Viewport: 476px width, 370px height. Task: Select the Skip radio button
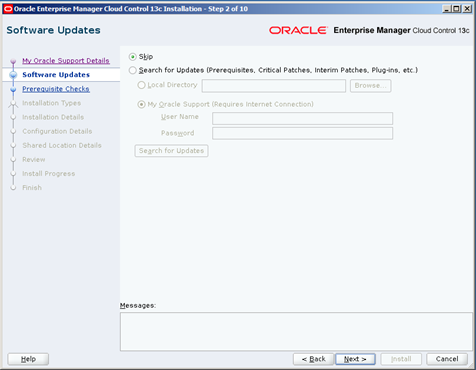(133, 57)
